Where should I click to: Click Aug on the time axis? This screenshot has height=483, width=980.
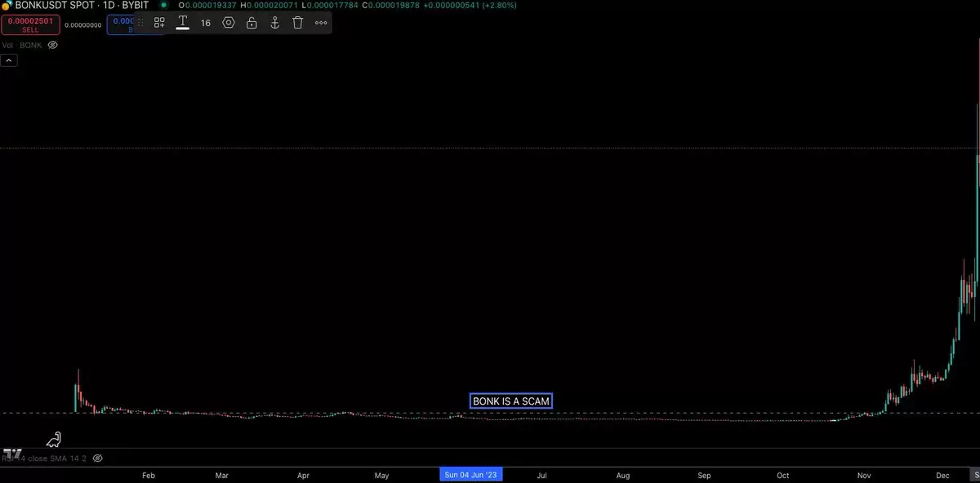pyautogui.click(x=623, y=474)
